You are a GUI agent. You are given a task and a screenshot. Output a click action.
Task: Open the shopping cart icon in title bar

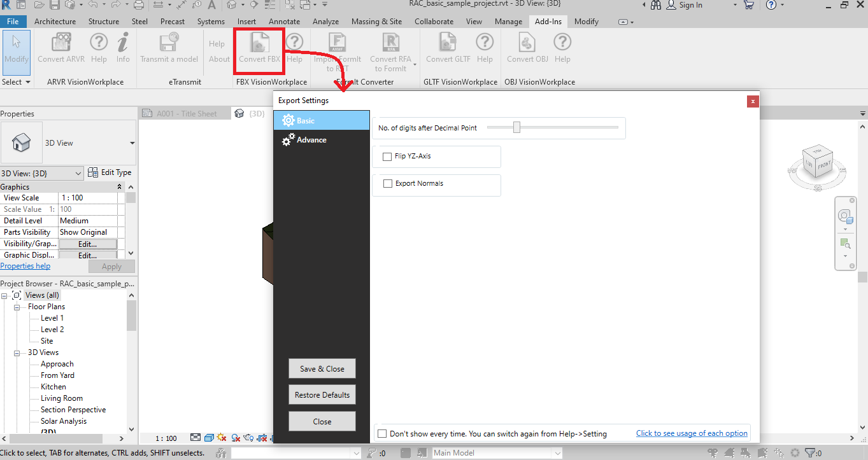749,5
